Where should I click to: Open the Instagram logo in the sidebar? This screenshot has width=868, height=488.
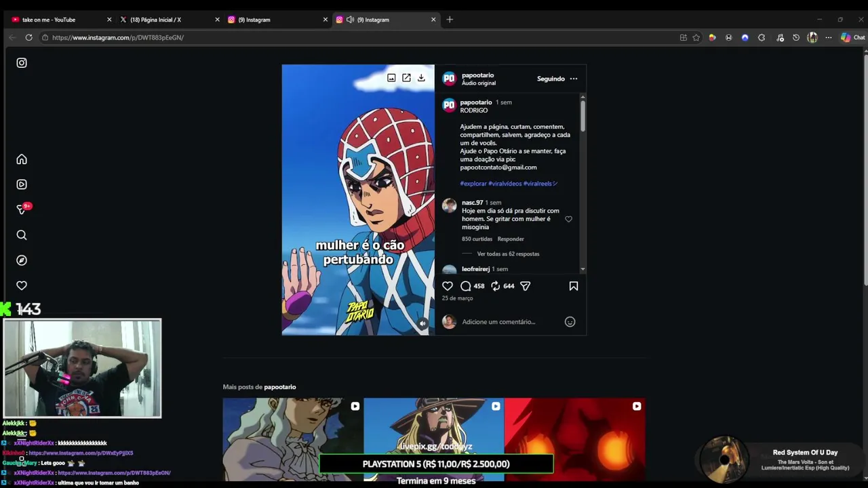coord(22,63)
